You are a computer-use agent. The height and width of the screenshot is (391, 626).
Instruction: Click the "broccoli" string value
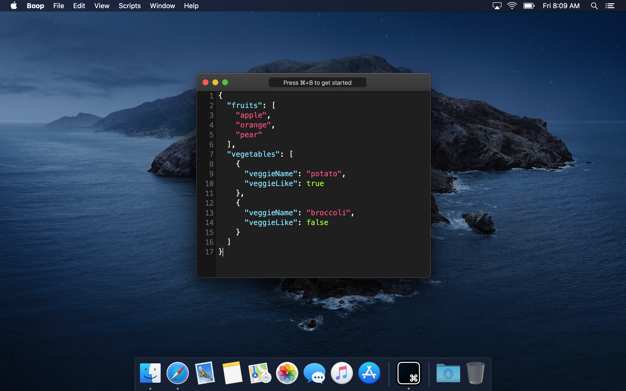tap(329, 213)
